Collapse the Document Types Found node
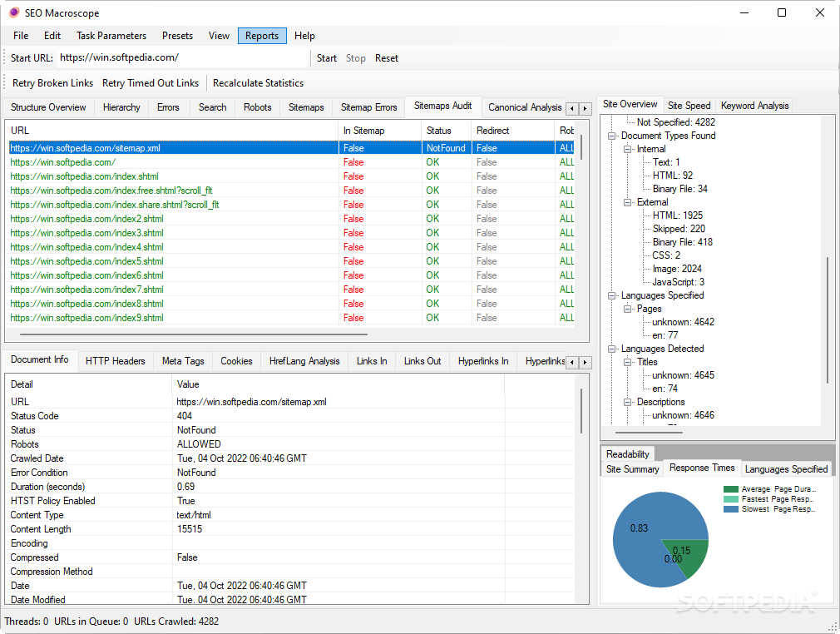Image resolution: width=840 pixels, height=634 pixels. coord(611,136)
